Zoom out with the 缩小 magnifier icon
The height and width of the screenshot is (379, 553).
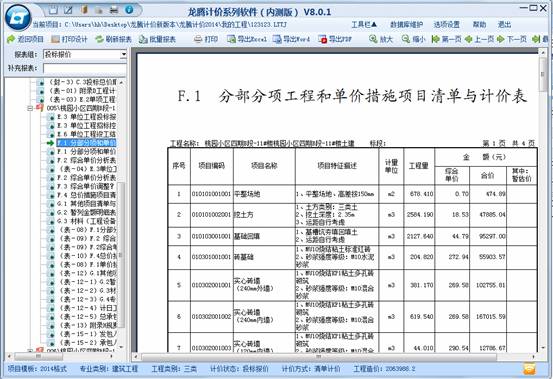(406, 39)
